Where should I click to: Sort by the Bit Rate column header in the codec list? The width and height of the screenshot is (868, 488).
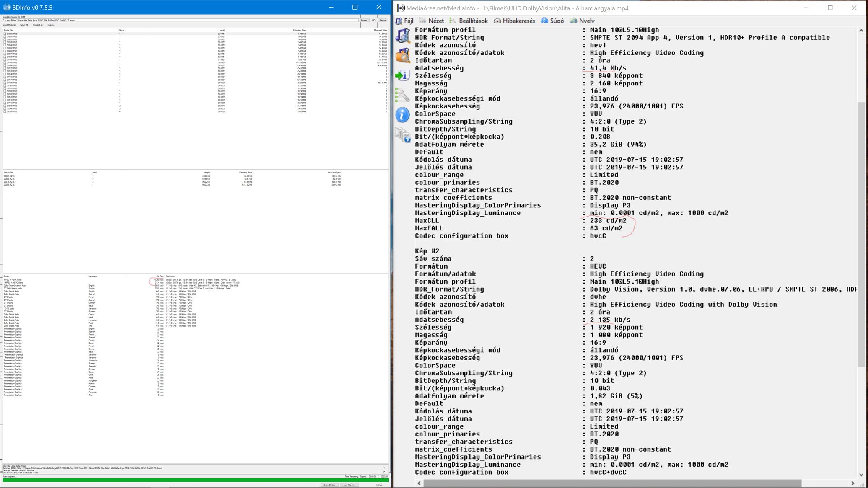click(160, 276)
